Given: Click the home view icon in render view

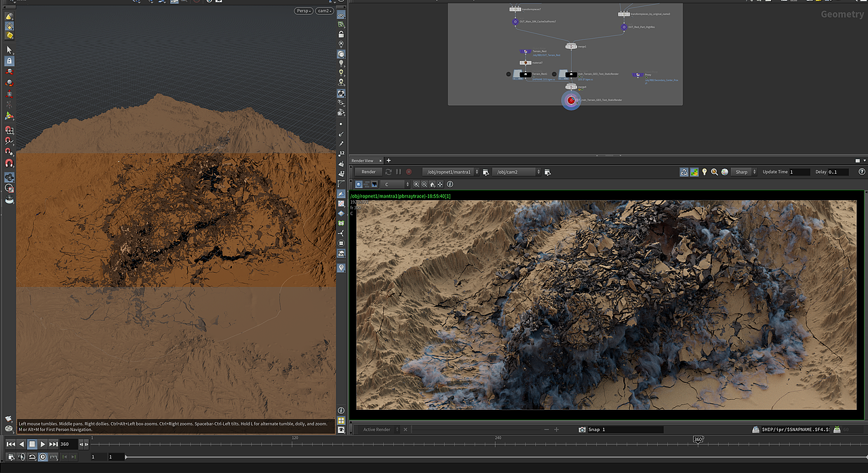Looking at the screenshot, I should 433,184.
